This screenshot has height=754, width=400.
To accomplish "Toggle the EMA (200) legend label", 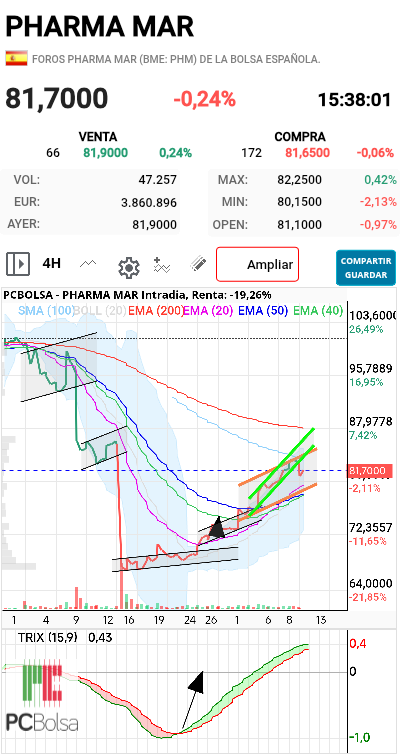I will click(x=156, y=311).
